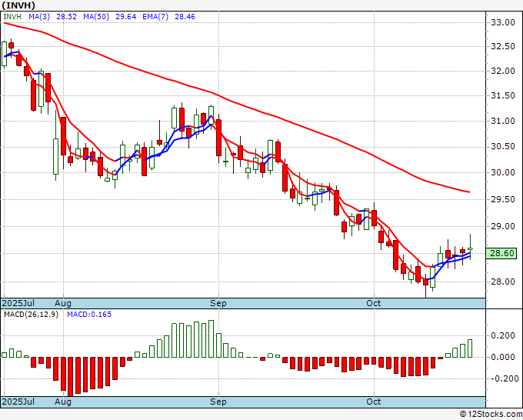Click the (INVH) chart title

coord(18,5)
